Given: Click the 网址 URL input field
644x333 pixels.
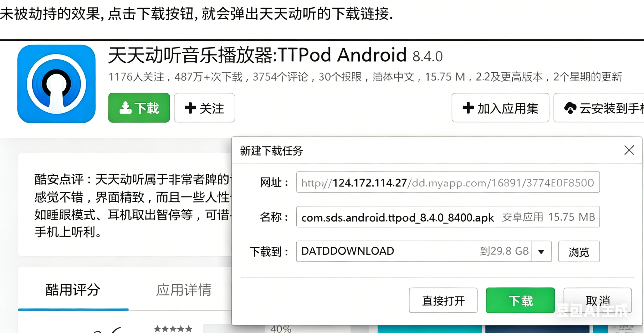Looking at the screenshot, I should 448,182.
